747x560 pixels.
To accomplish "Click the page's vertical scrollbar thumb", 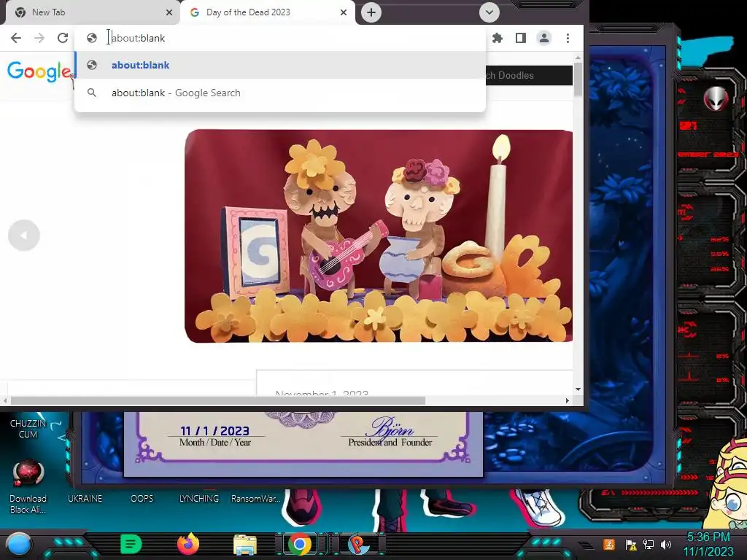I will click(578, 79).
